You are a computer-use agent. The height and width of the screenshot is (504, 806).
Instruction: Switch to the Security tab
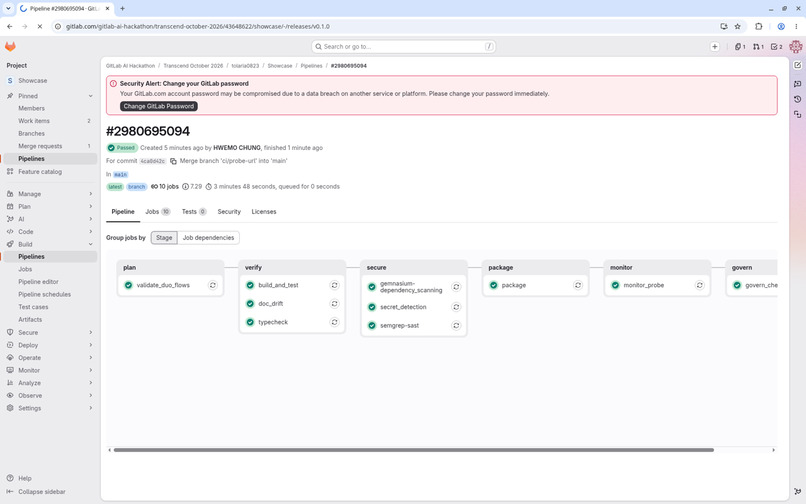229,211
